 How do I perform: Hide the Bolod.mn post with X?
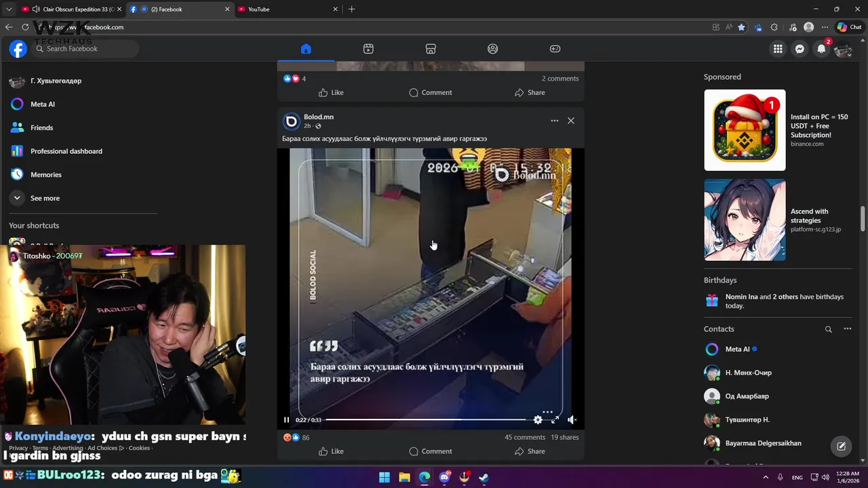(571, 121)
